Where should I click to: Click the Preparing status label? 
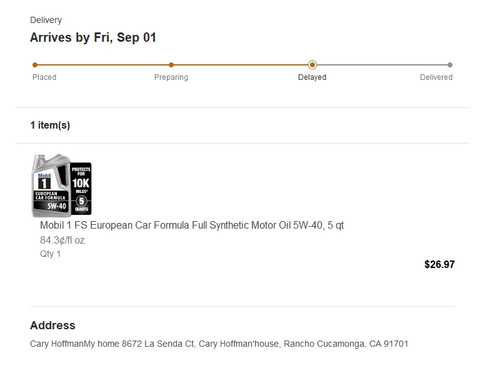coord(171,77)
